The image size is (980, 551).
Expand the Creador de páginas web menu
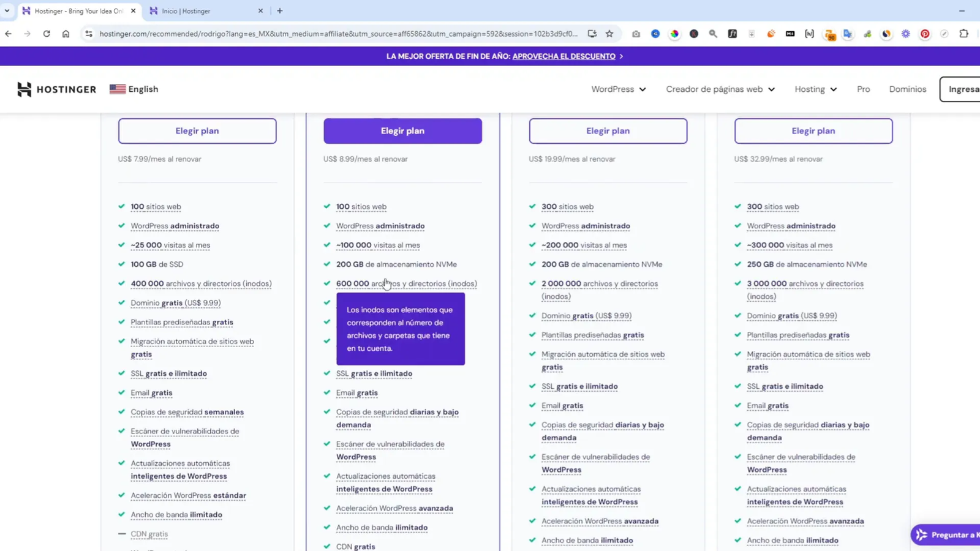tap(720, 89)
